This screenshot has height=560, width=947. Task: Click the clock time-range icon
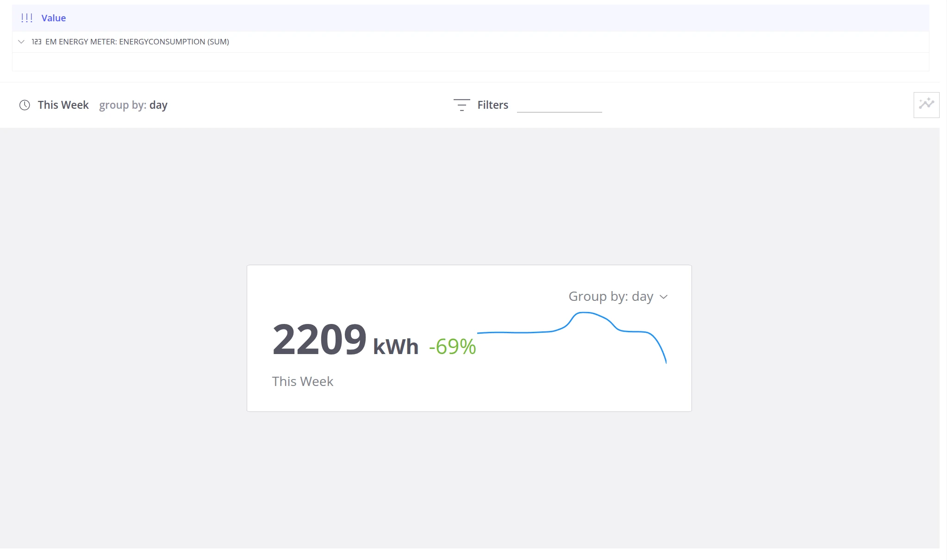pyautogui.click(x=25, y=105)
